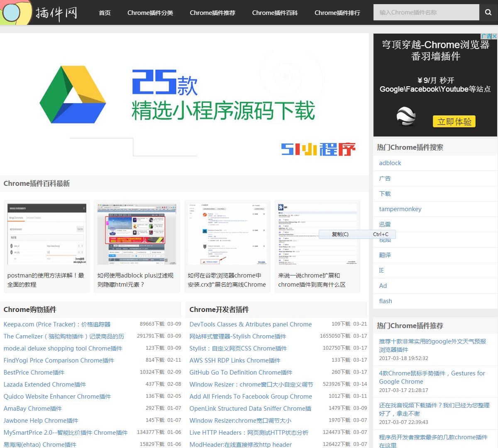Viewport: 498px width, 448px height.
Task: Click adblock hot search term
Action: point(390,163)
